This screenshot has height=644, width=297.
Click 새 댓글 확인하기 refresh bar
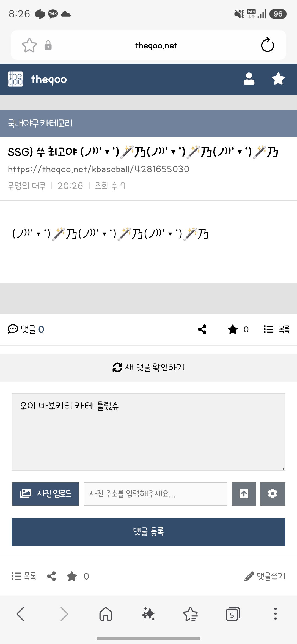(148, 367)
